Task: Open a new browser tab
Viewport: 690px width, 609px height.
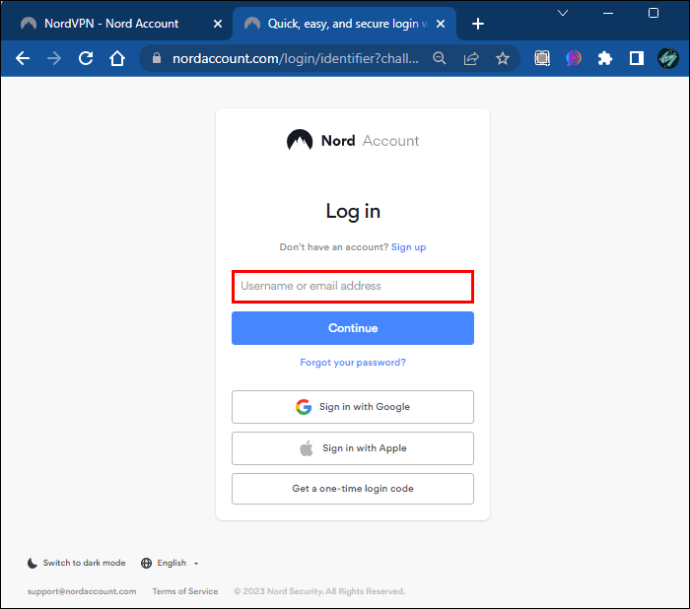Action: point(477,24)
